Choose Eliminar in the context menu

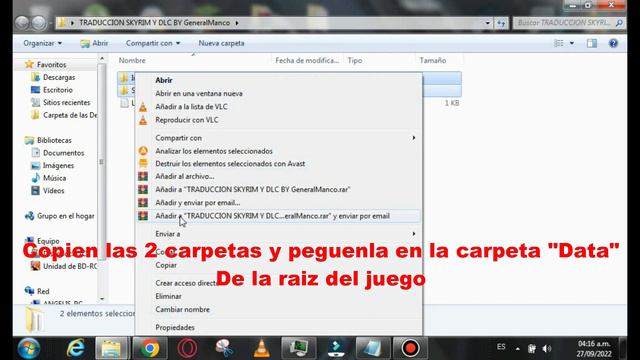point(168,296)
